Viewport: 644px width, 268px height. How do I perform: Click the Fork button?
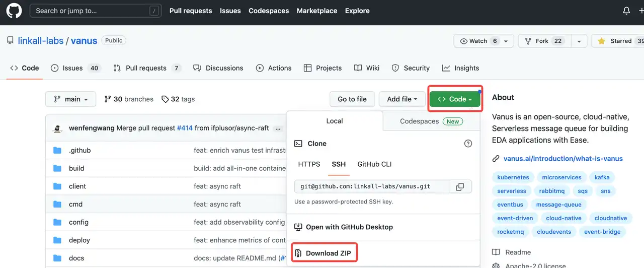point(544,41)
